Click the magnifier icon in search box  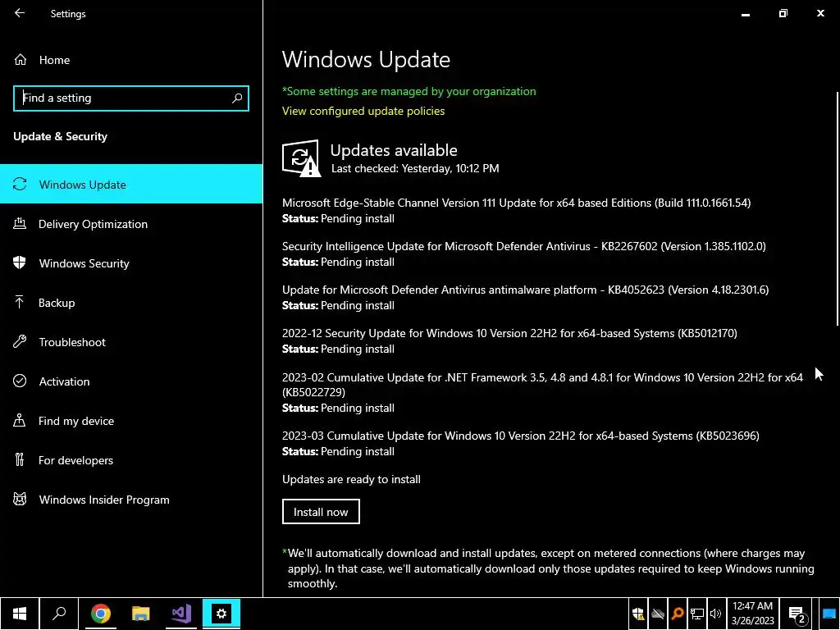pyautogui.click(x=237, y=98)
